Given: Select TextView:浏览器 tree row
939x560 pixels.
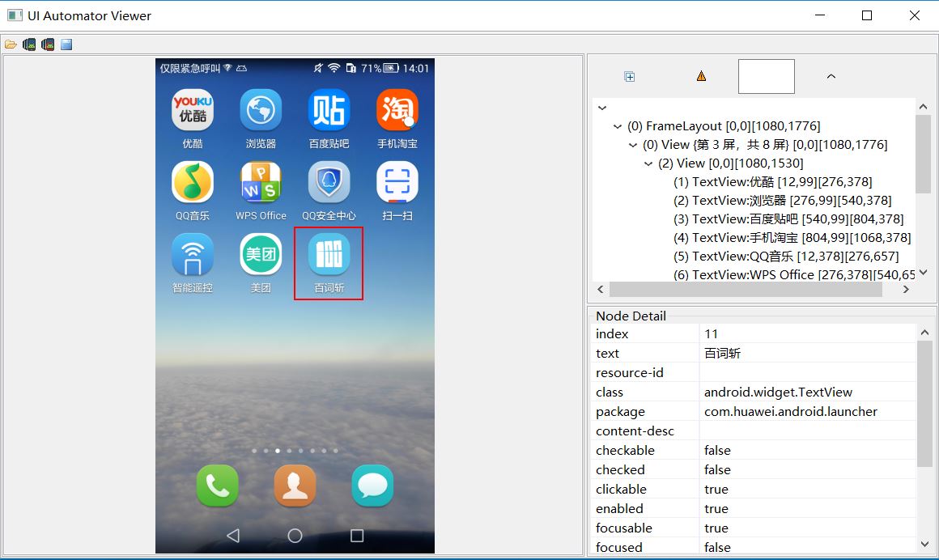Looking at the screenshot, I should pos(782,201).
